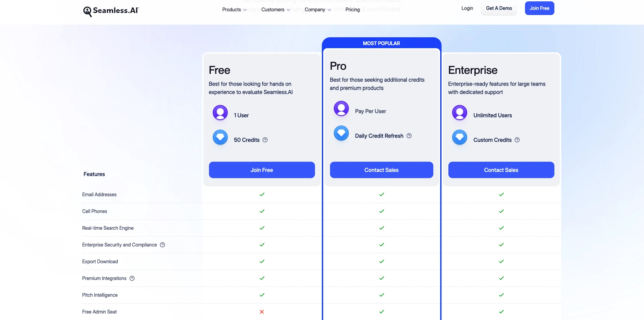The width and height of the screenshot is (644, 320).
Task: Click the Features heading
Action: (x=94, y=174)
